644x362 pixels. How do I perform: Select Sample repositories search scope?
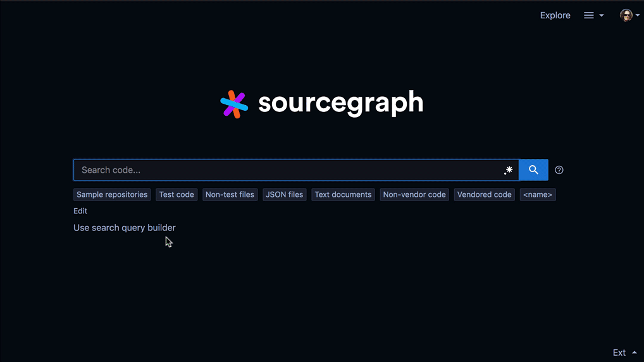tap(112, 195)
